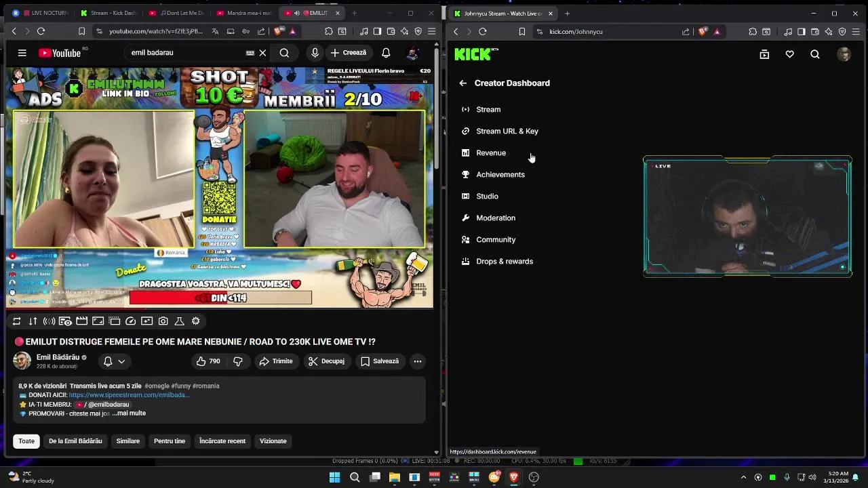
Task: Open Windows Start menu
Action: pyautogui.click(x=334, y=477)
